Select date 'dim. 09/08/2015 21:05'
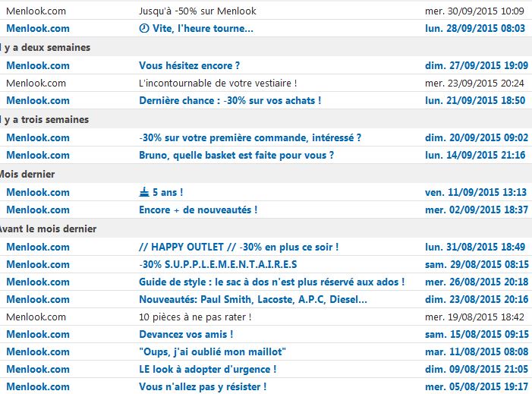 (x=477, y=369)
